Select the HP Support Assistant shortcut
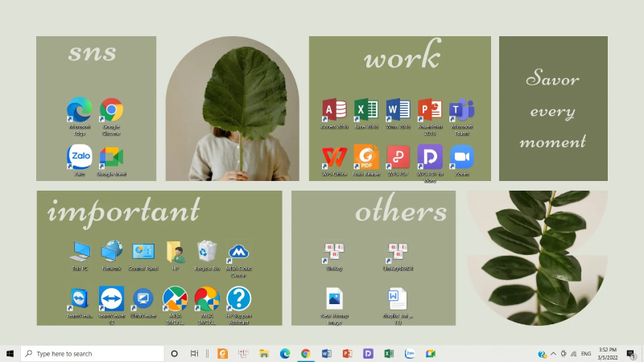 pyautogui.click(x=238, y=306)
